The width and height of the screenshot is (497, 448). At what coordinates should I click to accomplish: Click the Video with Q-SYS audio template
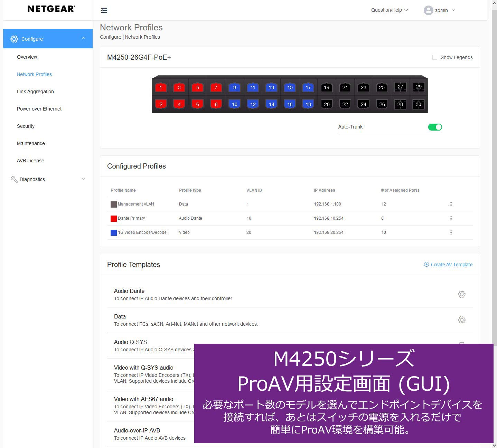[x=144, y=368]
